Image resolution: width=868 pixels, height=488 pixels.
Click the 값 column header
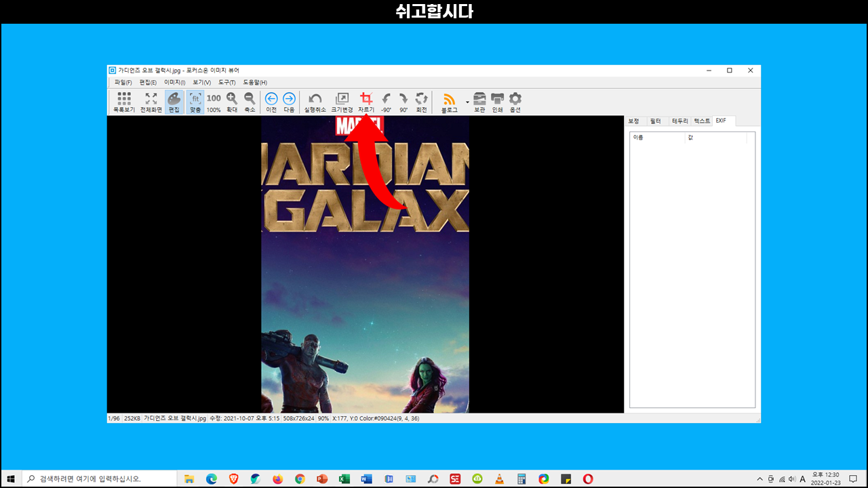click(716, 138)
